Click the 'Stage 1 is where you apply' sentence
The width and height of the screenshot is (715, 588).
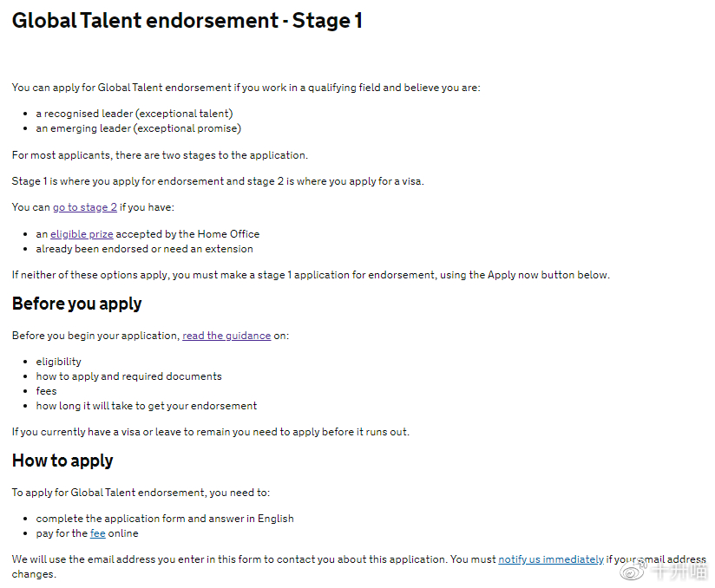click(x=218, y=181)
